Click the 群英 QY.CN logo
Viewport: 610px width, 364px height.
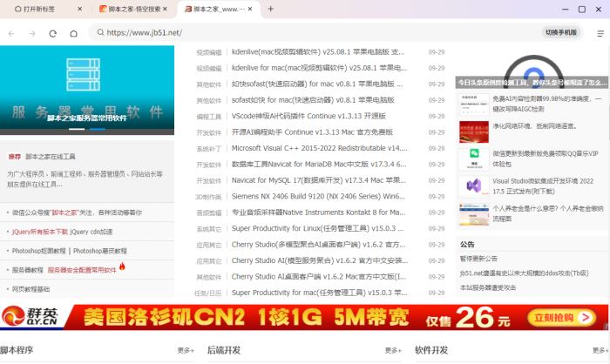pyautogui.click(x=30, y=317)
